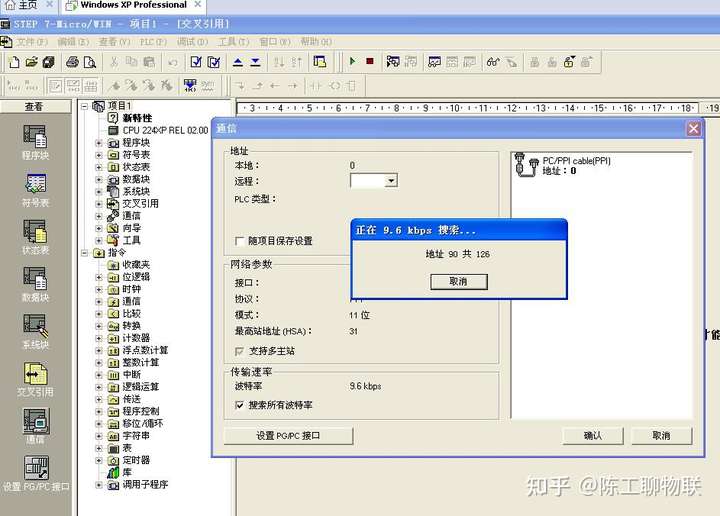Switch to Windows XP Professional tab
Viewport: 720px width, 516px height.
[134, 5]
